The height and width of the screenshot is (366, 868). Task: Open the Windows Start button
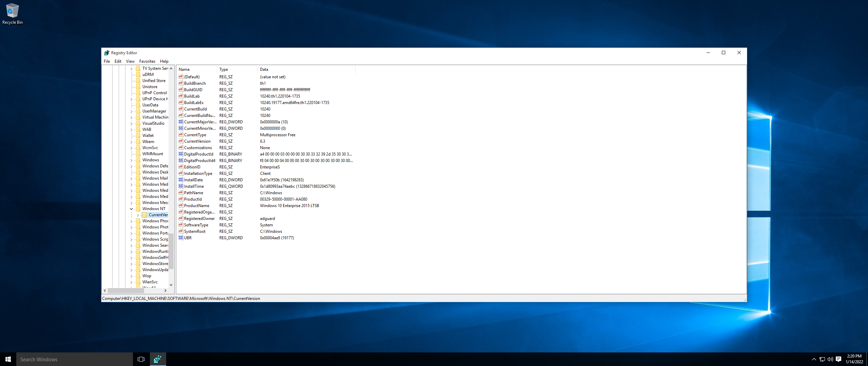tap(8, 359)
